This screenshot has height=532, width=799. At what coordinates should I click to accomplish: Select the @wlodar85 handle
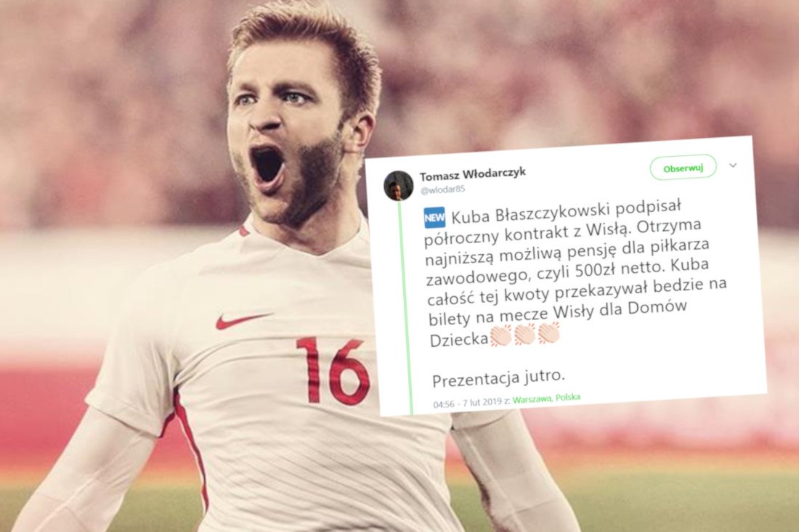pyautogui.click(x=442, y=189)
